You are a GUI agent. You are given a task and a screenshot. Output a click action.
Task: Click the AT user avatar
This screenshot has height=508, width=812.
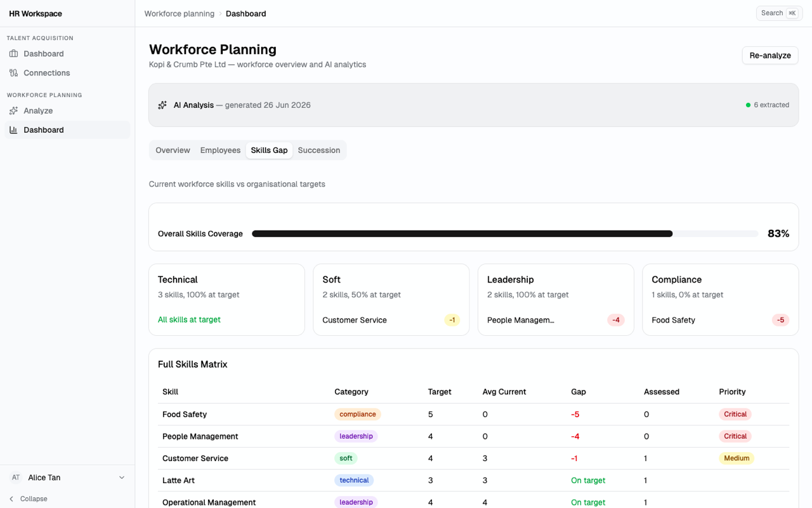(16, 478)
